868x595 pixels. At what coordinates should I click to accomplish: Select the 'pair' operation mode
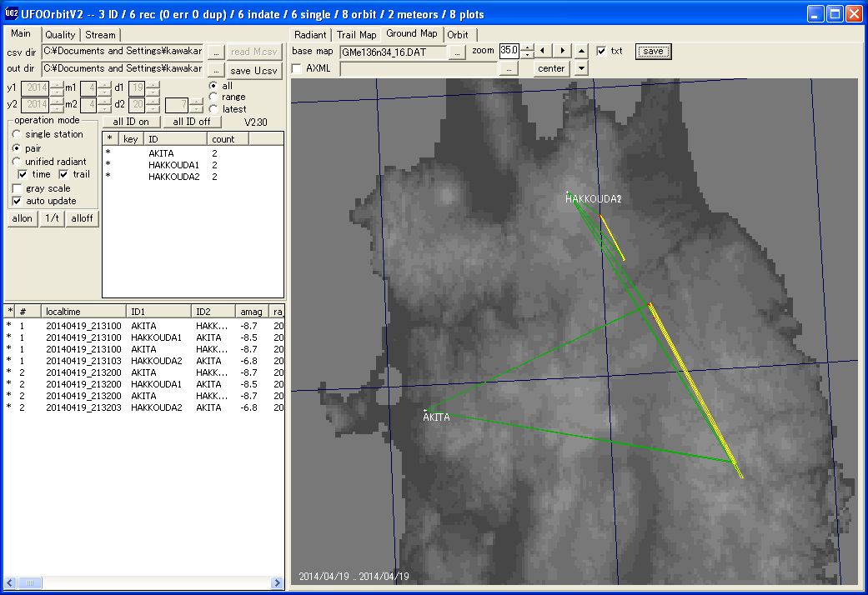click(x=17, y=148)
